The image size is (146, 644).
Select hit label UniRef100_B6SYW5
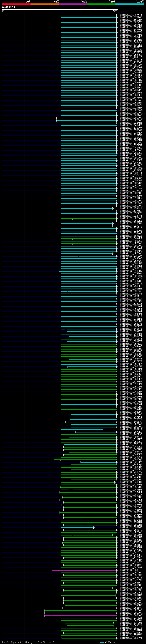(x=131, y=535)
